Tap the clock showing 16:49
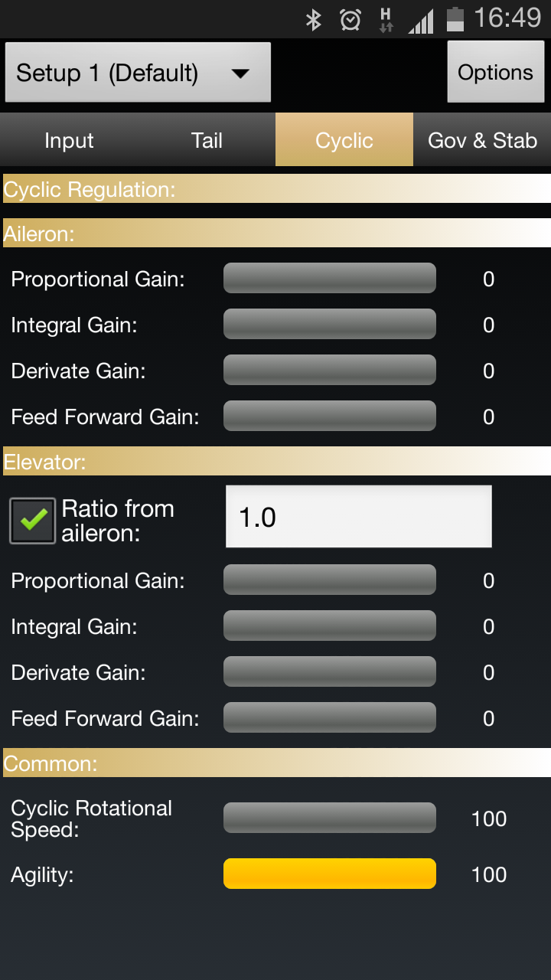This screenshot has width=551, height=980. point(507,18)
